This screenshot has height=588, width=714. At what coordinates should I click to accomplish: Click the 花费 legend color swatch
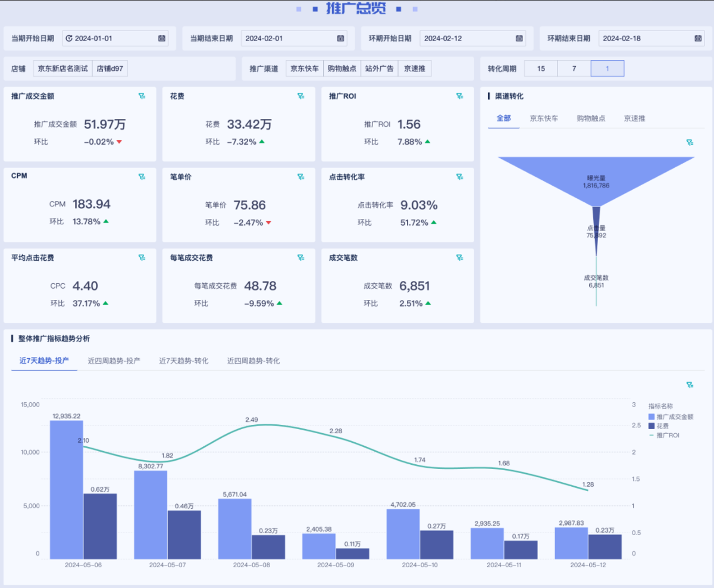tap(652, 426)
